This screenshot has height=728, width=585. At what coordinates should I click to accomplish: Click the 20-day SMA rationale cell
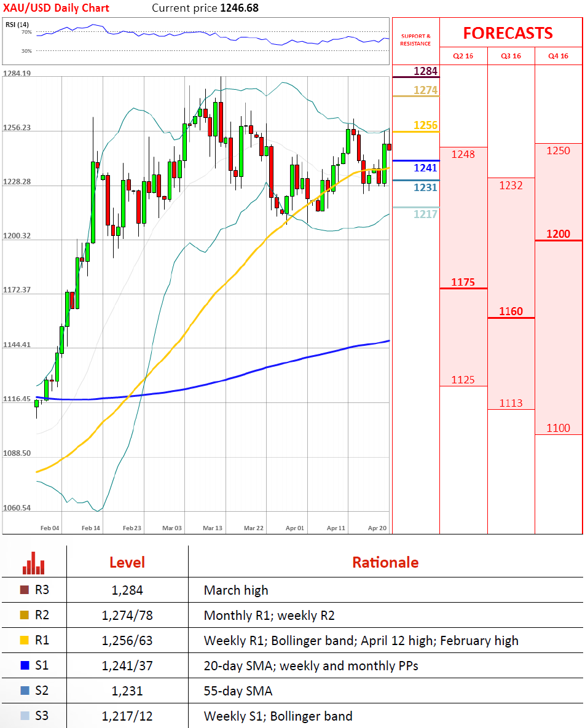pos(311,666)
